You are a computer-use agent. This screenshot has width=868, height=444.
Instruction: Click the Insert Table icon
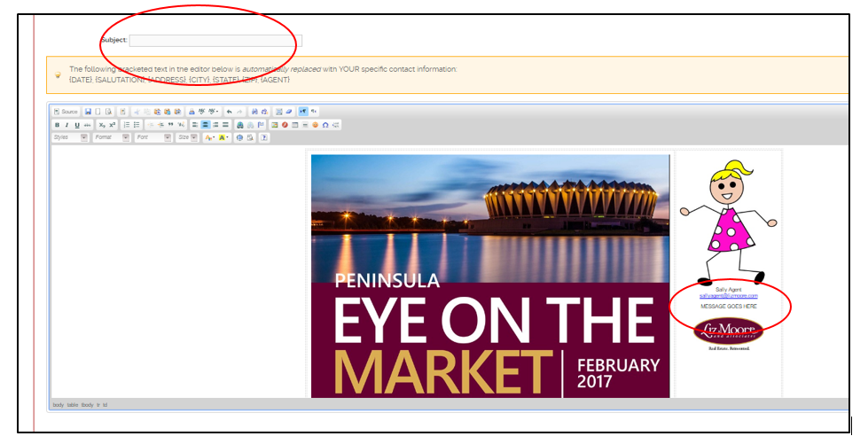coord(295,125)
